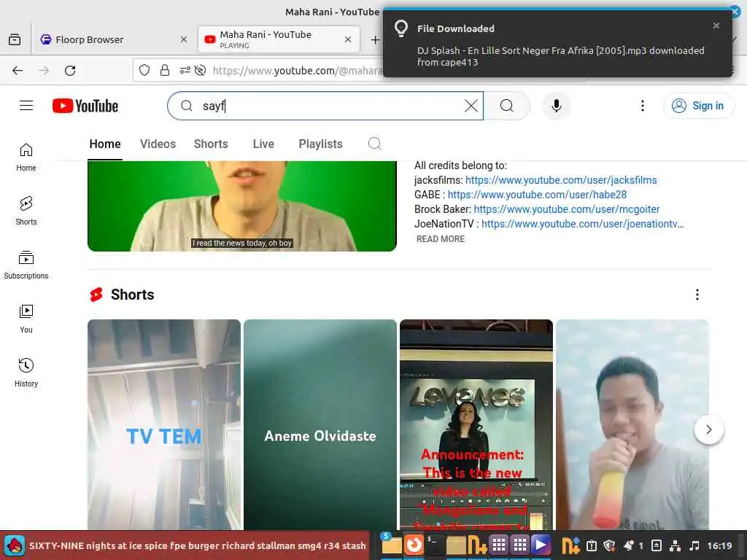
Task: Open the removable drive eject tray icon
Action: point(657,545)
